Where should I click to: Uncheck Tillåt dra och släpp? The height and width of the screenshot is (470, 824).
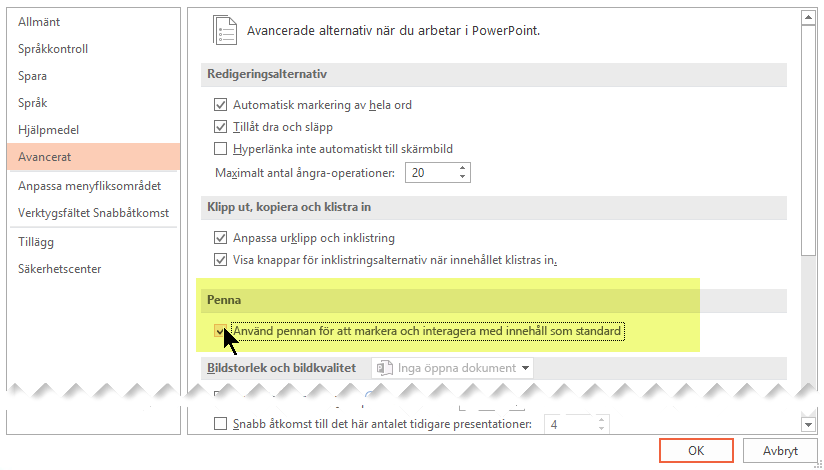click(220, 127)
